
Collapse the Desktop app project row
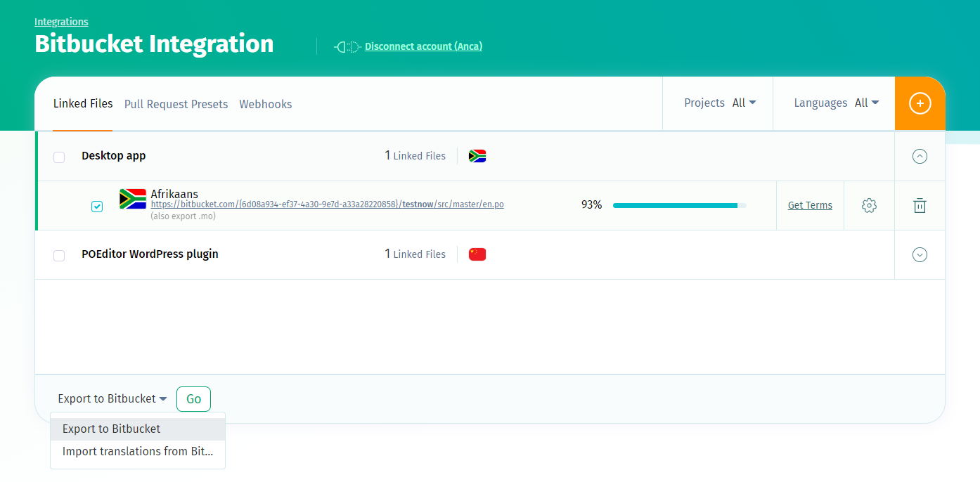pyautogui.click(x=920, y=157)
